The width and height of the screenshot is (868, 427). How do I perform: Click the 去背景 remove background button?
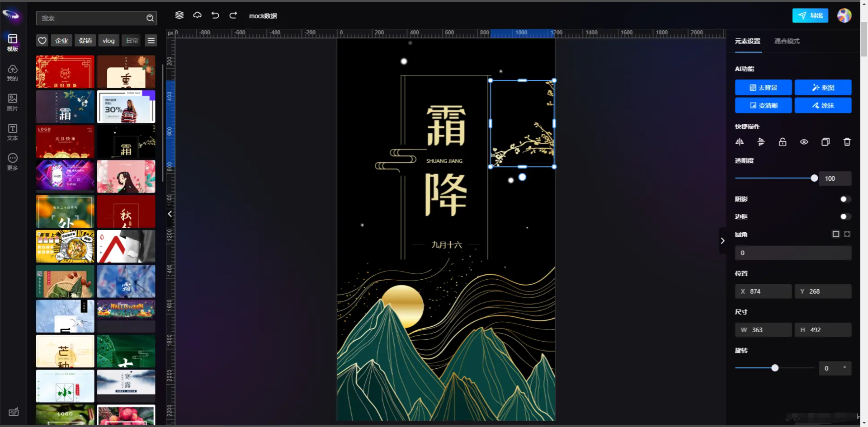pyautogui.click(x=764, y=88)
